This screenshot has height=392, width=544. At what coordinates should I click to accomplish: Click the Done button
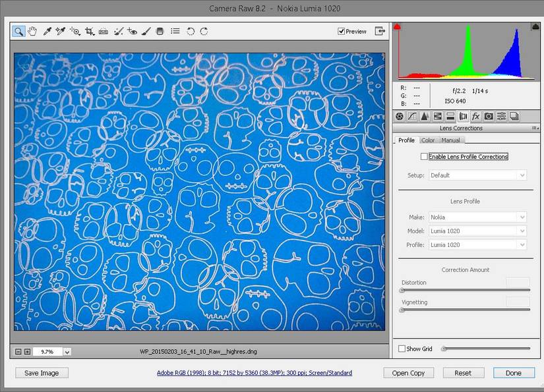(x=514, y=373)
